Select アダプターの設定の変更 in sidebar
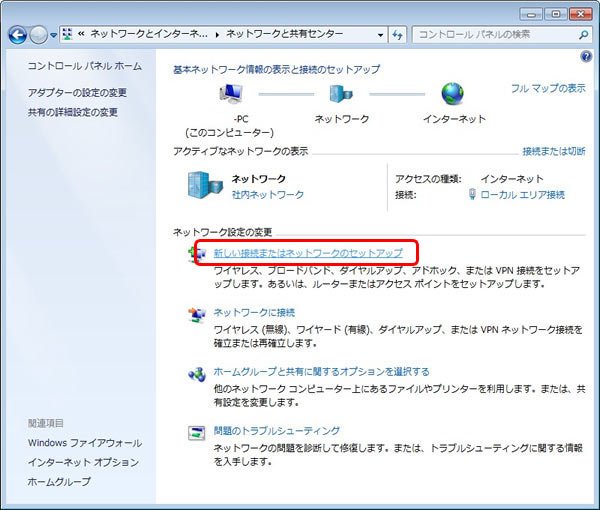Screen dimensions: 600x510 click(x=78, y=92)
